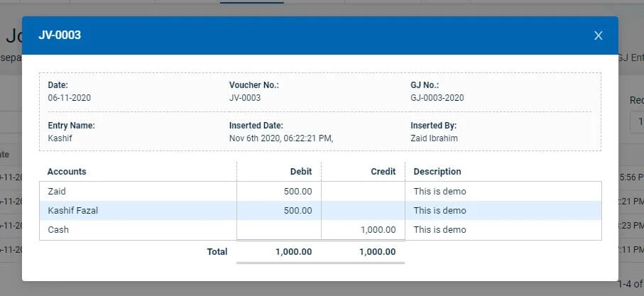This screenshot has width=644, height=296.
Task: Click the GJ-0003-2020 journal number
Action: click(x=437, y=98)
